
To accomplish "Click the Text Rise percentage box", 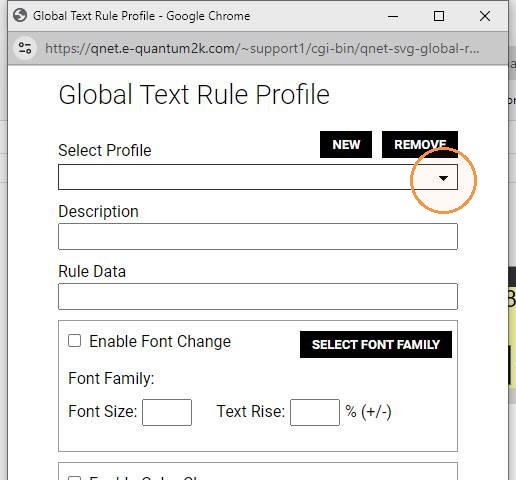I will tap(315, 412).
